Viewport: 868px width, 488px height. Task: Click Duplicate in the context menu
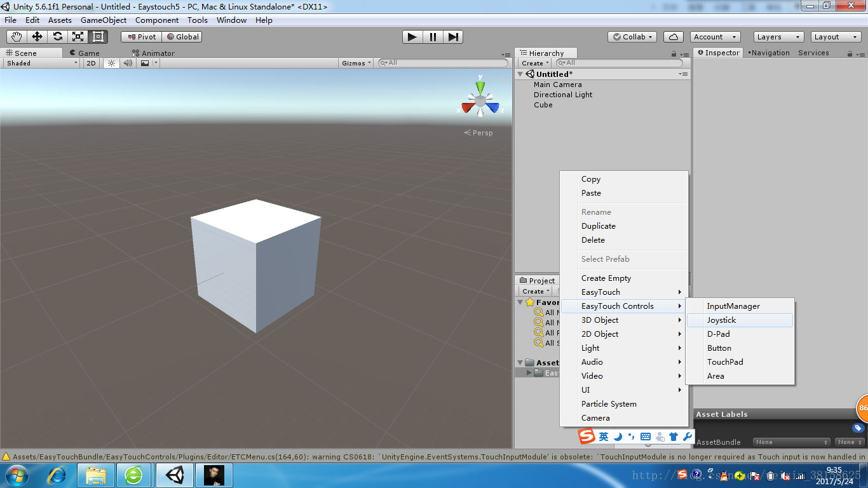(624, 226)
